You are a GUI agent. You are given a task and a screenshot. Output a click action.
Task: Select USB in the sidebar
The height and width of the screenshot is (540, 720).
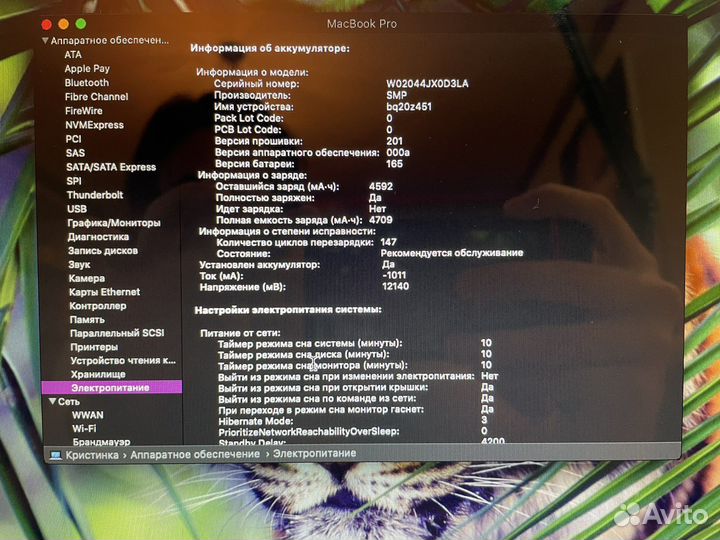point(77,209)
